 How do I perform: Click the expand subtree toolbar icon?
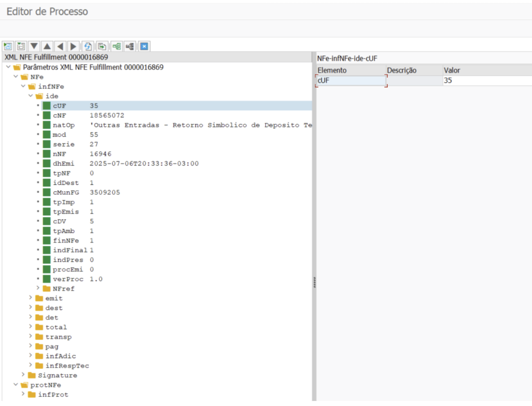pos(8,46)
